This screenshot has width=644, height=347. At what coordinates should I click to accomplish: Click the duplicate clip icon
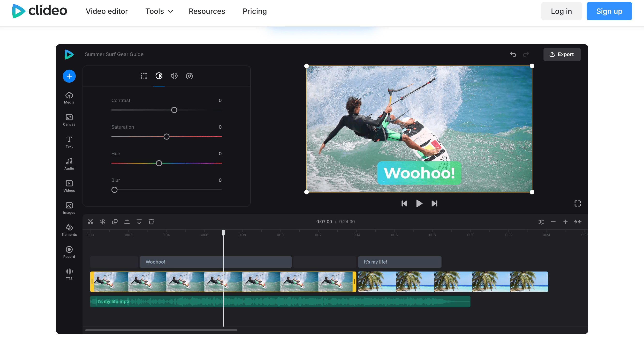pyautogui.click(x=115, y=221)
